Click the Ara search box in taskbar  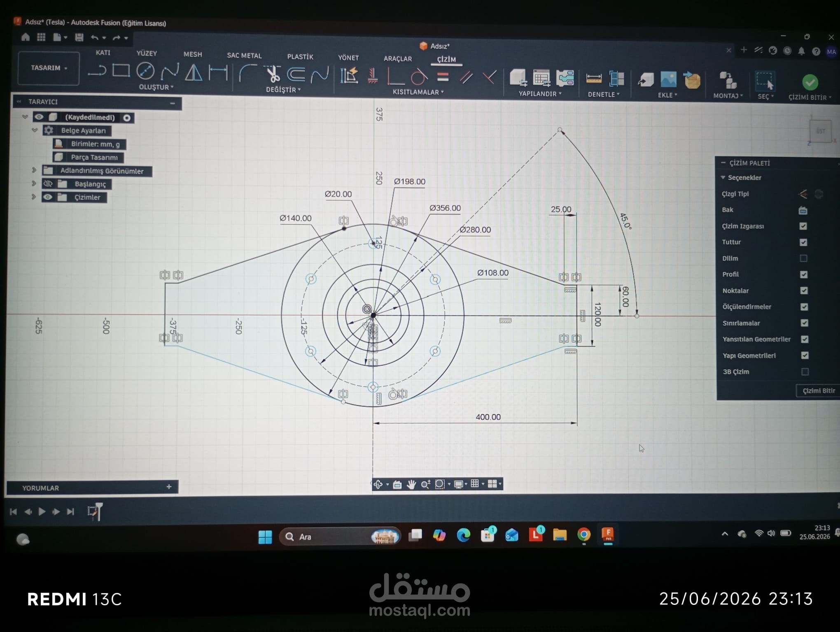pos(340,537)
